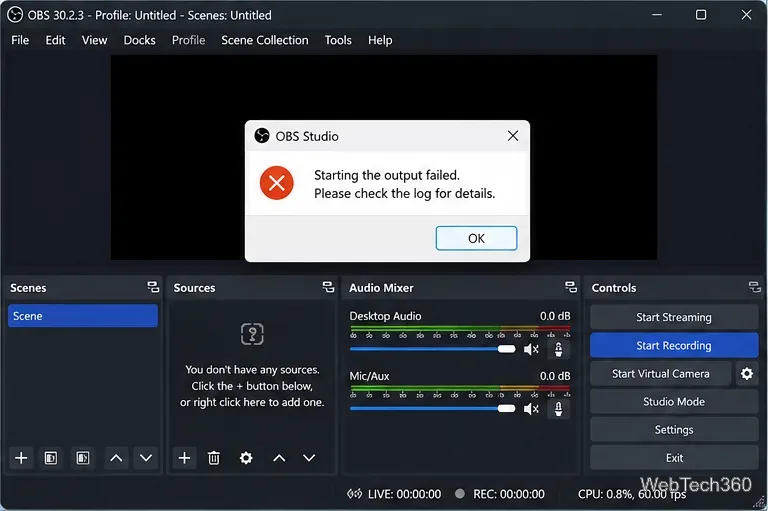Open the Scene Collection menu

click(265, 40)
